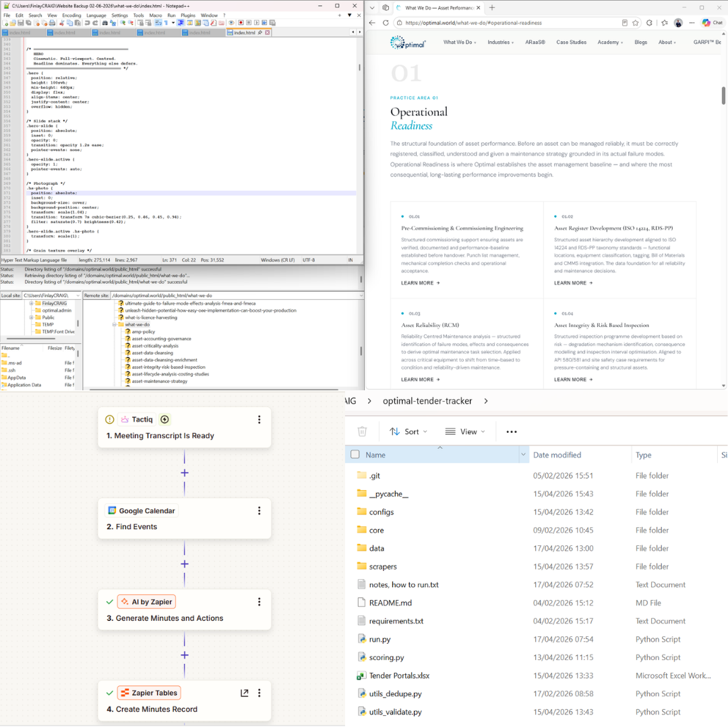This screenshot has height=728, width=728.
Task: Open the Plugins menu in Notepad++
Action: coord(188,16)
